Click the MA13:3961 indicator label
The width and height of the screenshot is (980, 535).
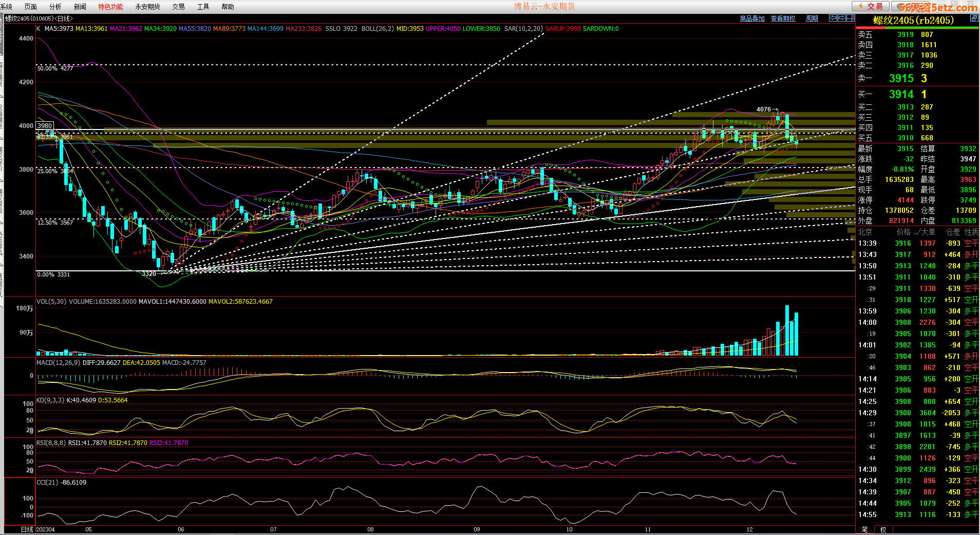click(x=91, y=29)
